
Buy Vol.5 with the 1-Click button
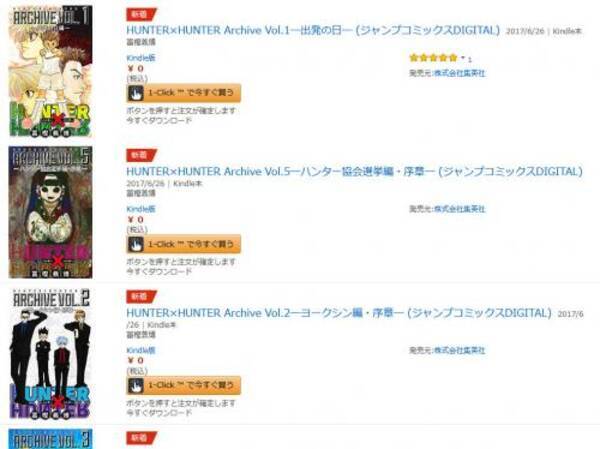(184, 244)
